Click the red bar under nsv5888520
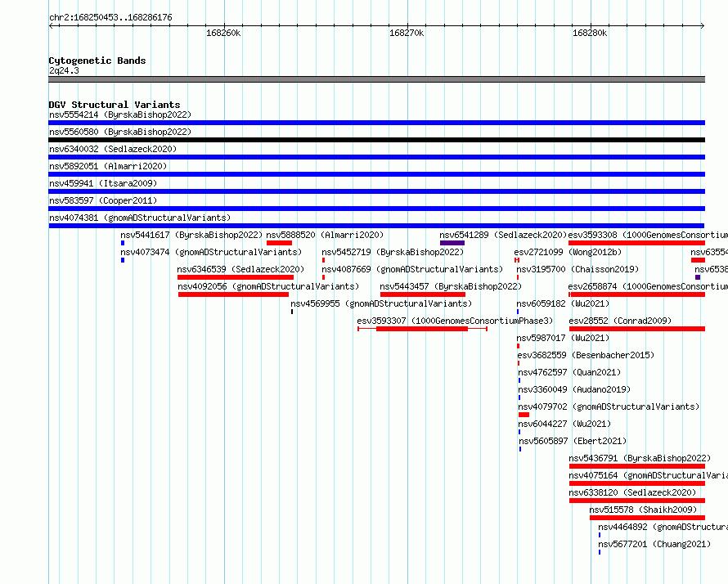The width and height of the screenshot is (728, 584). pos(279,243)
